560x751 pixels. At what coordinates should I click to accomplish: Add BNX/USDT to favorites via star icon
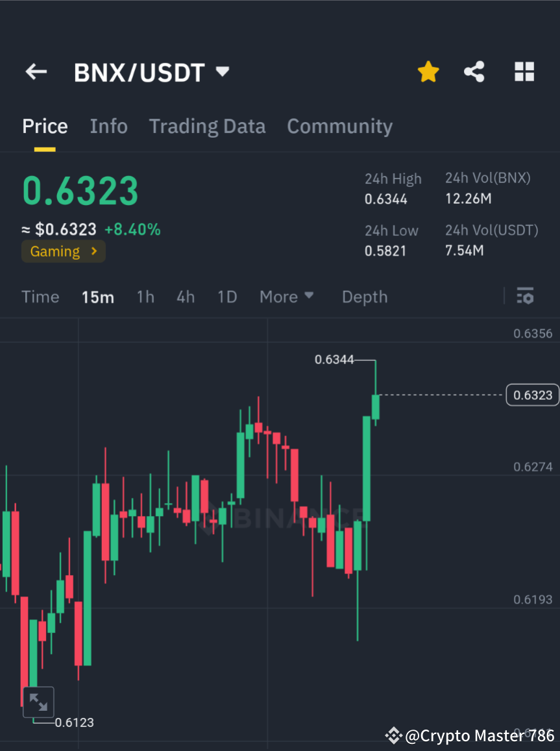(428, 71)
